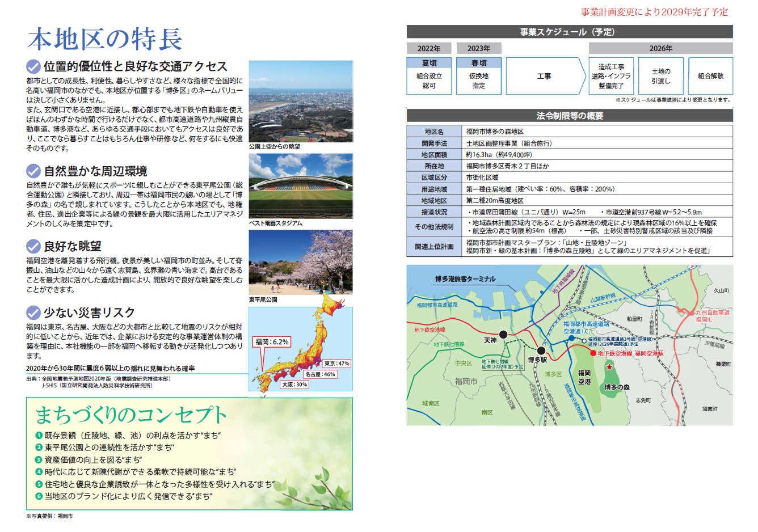The height and width of the screenshot is (532, 758).
Task: Click the 組合解散 schedule box
Action: 710,76
